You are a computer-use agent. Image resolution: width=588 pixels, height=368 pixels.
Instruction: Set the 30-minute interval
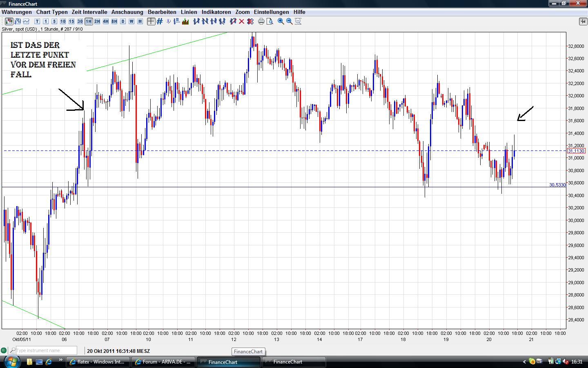pyautogui.click(x=80, y=21)
